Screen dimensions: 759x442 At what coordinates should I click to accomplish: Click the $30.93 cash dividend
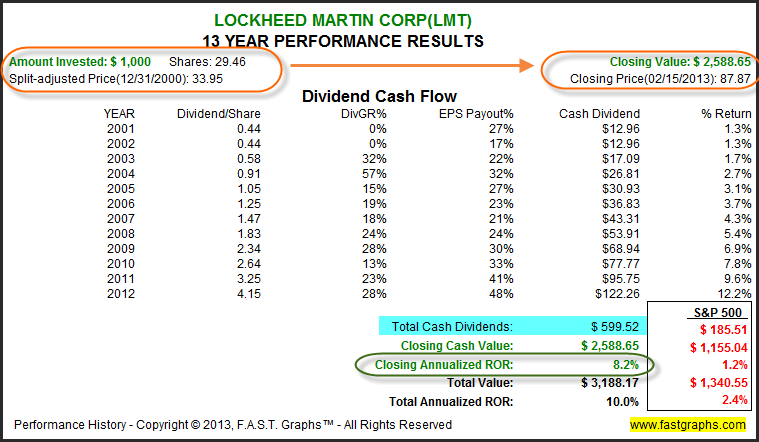pos(621,189)
